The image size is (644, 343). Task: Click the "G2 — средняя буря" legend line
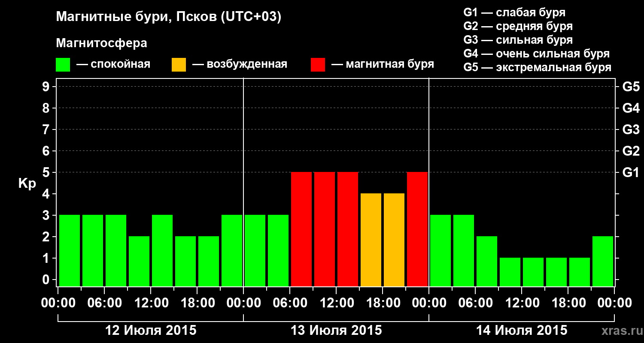[x=518, y=26]
